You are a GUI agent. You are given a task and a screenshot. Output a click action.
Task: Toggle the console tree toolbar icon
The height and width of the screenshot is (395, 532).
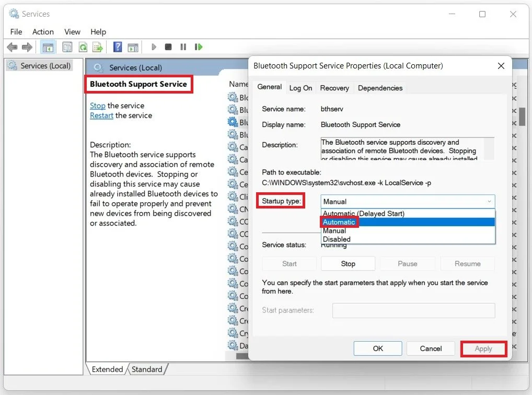click(x=48, y=47)
